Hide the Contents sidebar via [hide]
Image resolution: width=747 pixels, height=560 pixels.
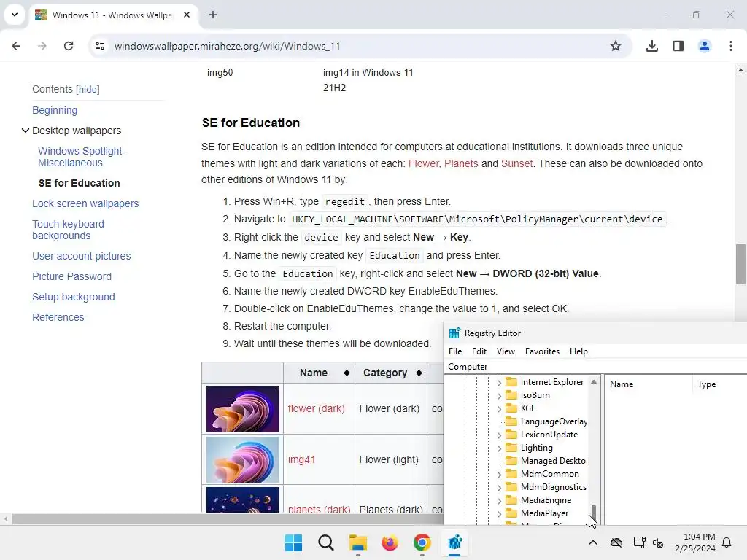(x=88, y=89)
